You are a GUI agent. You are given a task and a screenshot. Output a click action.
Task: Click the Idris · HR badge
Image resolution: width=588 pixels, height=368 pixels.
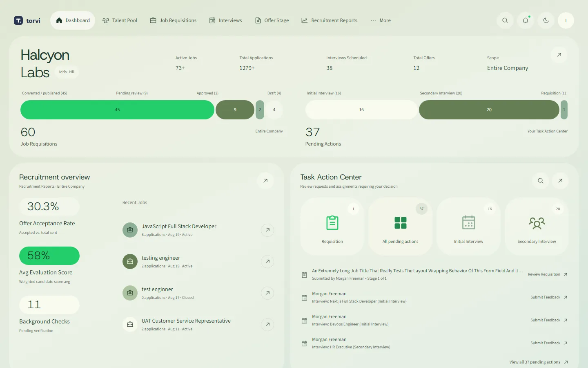(67, 72)
